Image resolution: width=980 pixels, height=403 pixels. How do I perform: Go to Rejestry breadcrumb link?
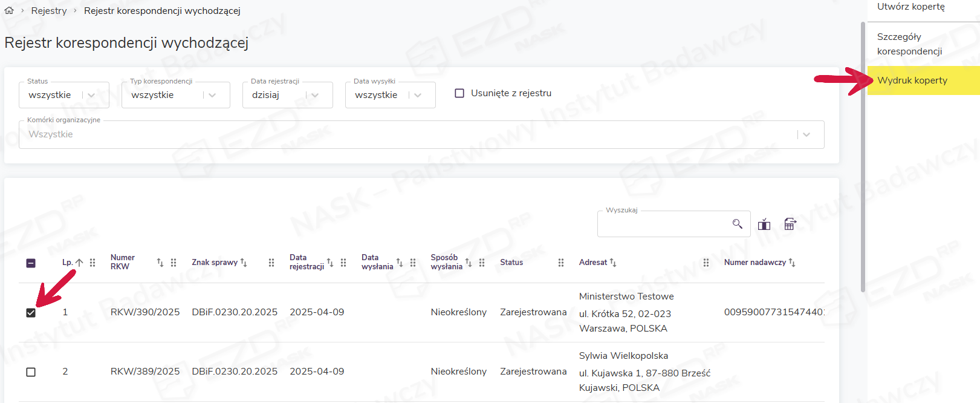(x=49, y=11)
